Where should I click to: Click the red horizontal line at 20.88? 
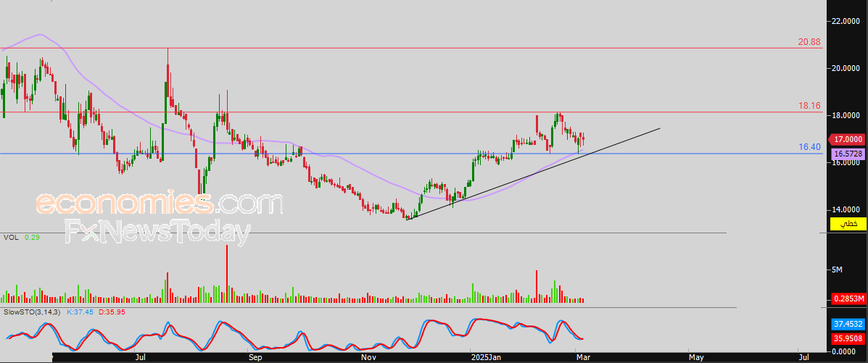411,48
